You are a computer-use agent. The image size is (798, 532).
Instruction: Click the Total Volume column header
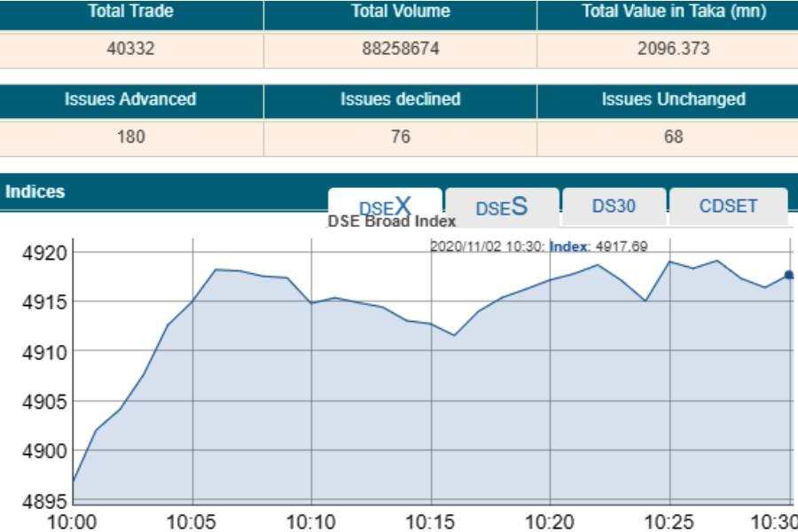tap(400, 12)
